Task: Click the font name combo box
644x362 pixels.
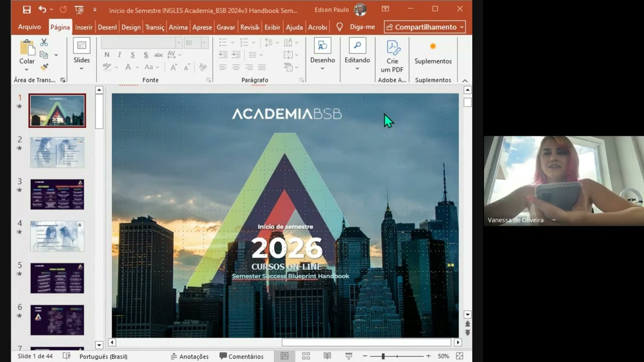Action: pos(141,43)
